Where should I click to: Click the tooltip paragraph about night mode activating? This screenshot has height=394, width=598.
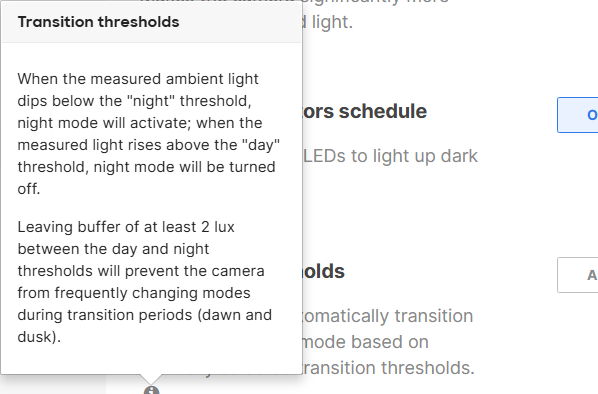149,133
